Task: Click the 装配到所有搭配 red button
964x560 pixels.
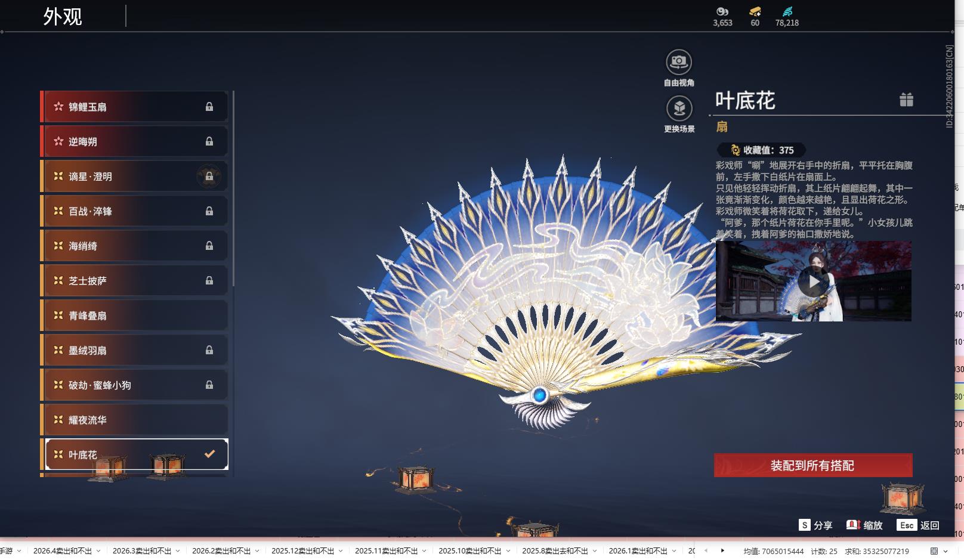Action: coord(814,465)
